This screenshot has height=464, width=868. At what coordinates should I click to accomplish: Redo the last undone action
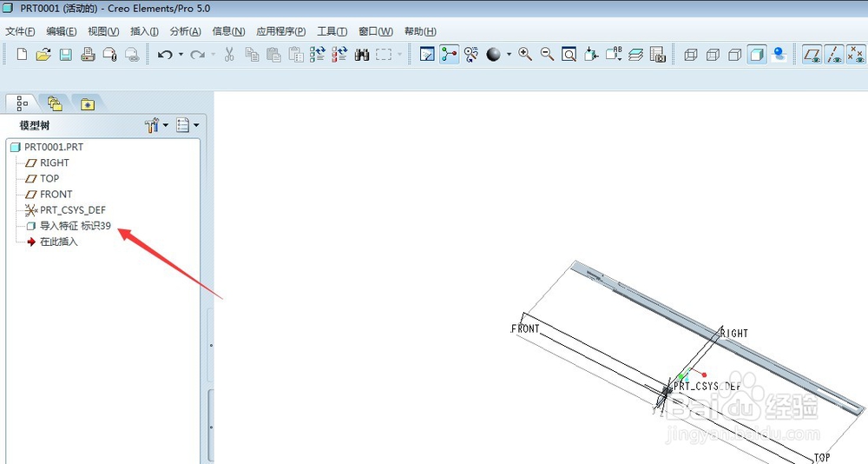[197, 55]
